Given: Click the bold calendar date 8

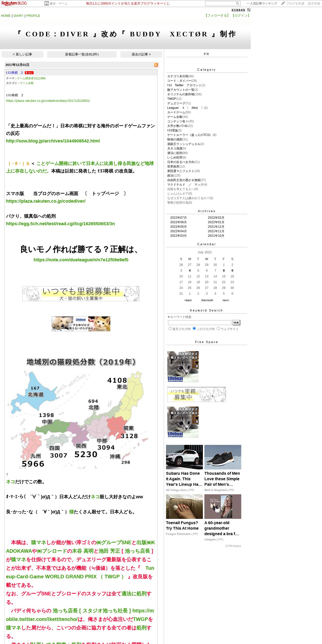Looking at the screenshot, I should click(224, 271).
